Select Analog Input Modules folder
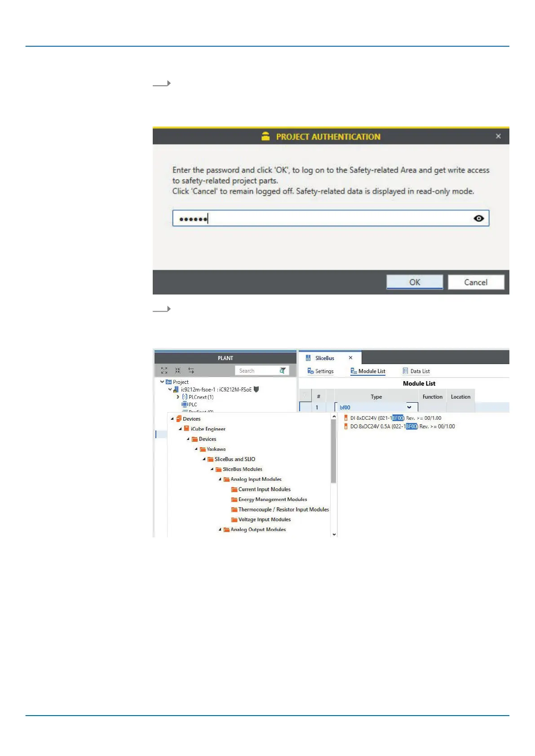 pos(256,479)
